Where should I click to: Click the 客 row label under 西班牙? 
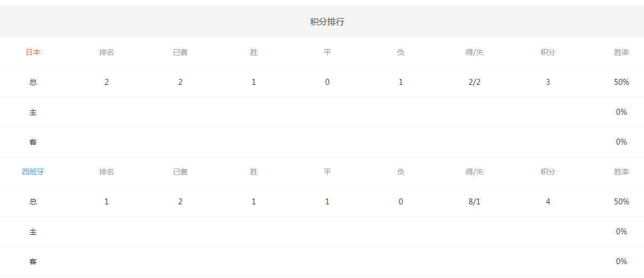click(x=33, y=261)
